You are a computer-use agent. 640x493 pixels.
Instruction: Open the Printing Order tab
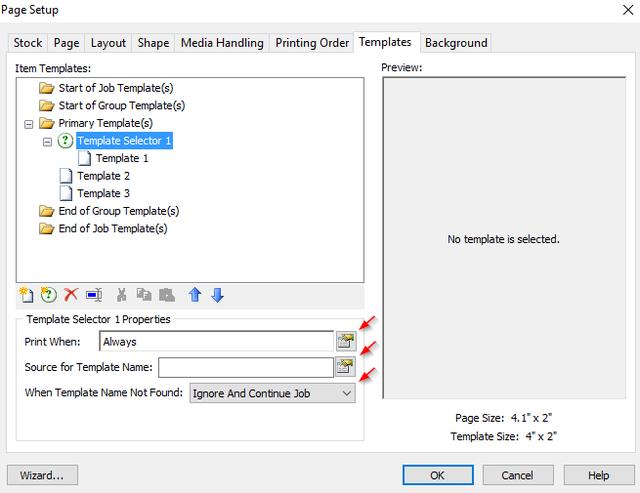[x=312, y=43]
